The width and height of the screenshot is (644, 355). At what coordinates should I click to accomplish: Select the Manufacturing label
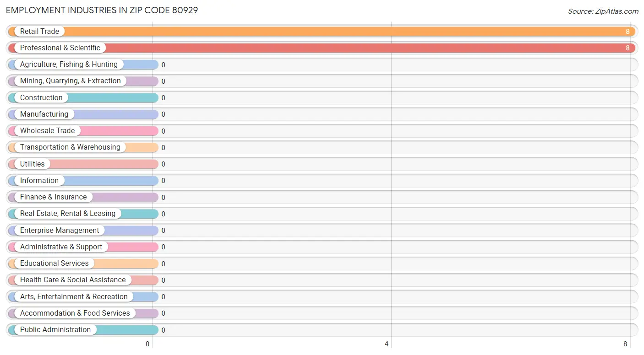[x=44, y=114]
